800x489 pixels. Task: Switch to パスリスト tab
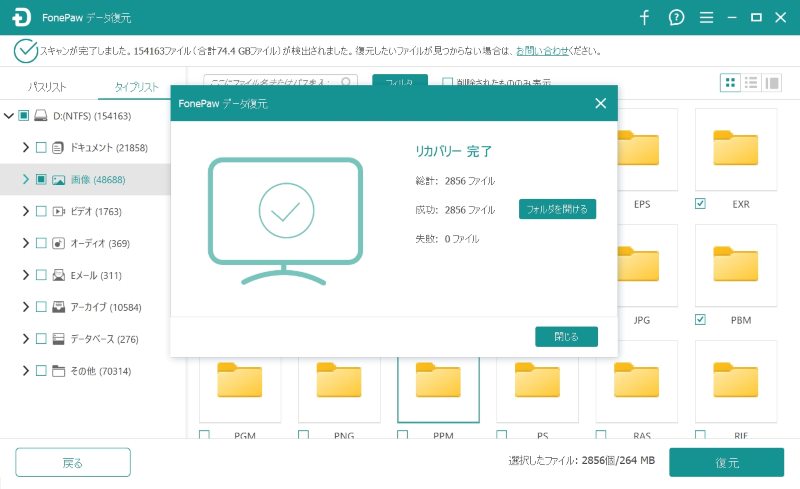tap(47, 87)
